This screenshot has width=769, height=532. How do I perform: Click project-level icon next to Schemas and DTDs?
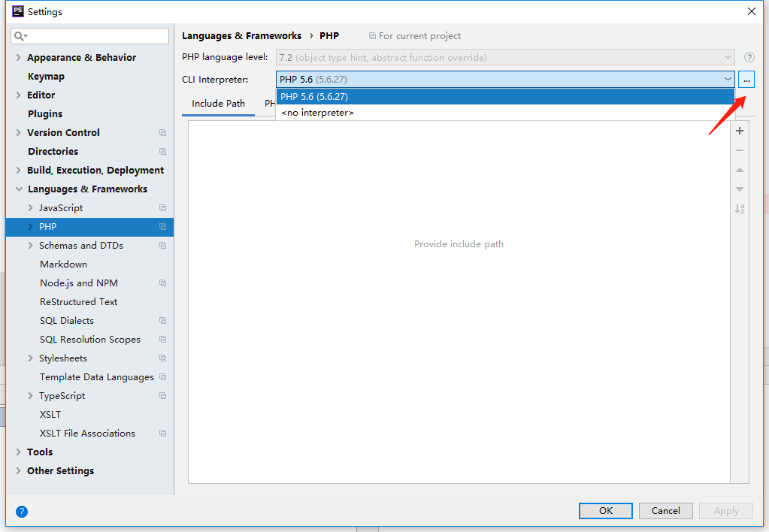tap(163, 246)
